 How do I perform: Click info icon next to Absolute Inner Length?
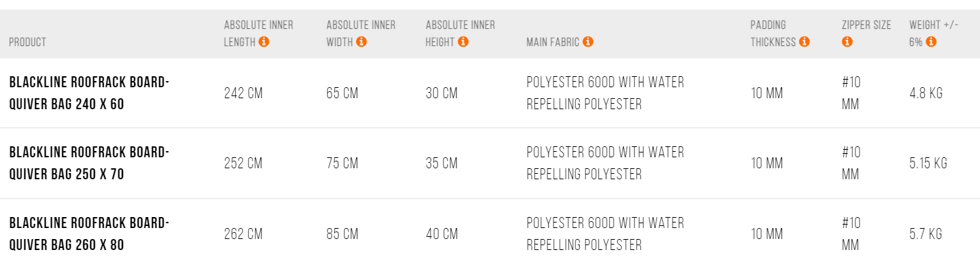coord(264,42)
